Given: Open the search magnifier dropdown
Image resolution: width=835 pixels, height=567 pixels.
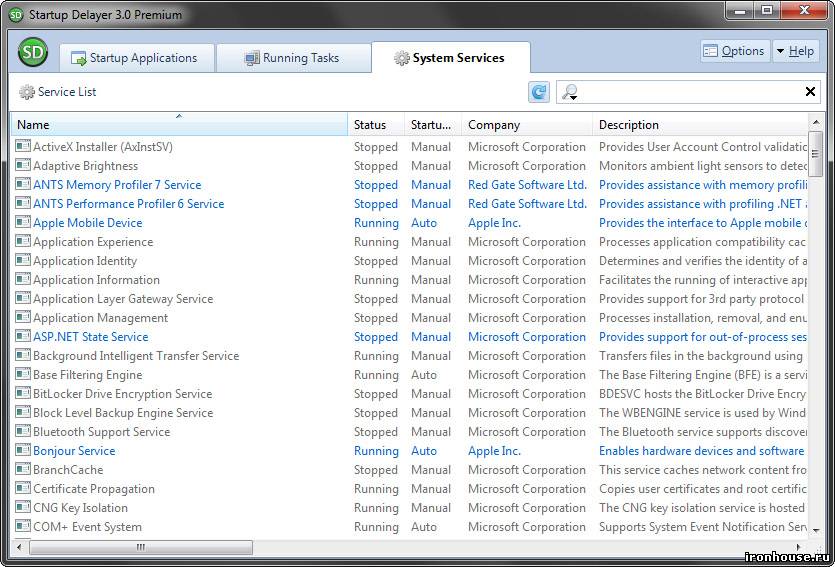Looking at the screenshot, I should 570,92.
